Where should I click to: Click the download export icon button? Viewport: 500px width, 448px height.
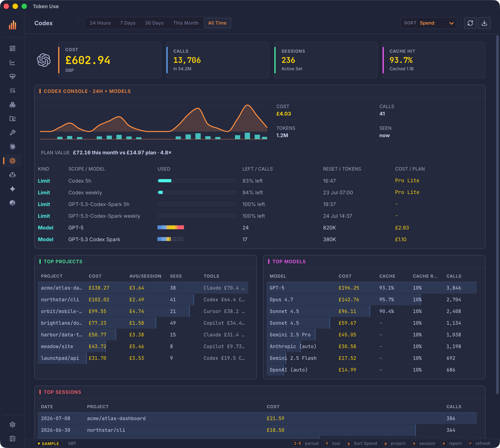[x=484, y=23]
